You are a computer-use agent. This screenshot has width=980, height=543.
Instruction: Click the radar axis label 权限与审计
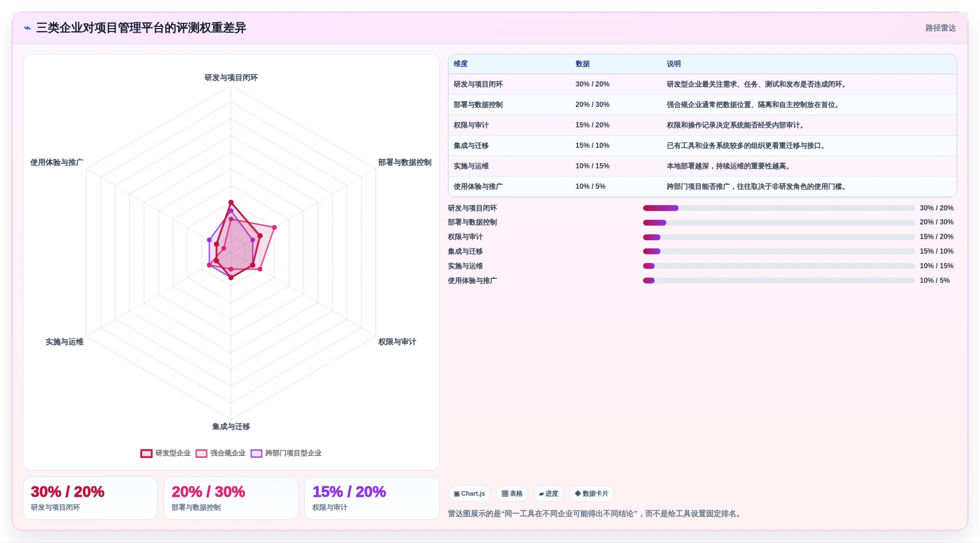tap(397, 342)
